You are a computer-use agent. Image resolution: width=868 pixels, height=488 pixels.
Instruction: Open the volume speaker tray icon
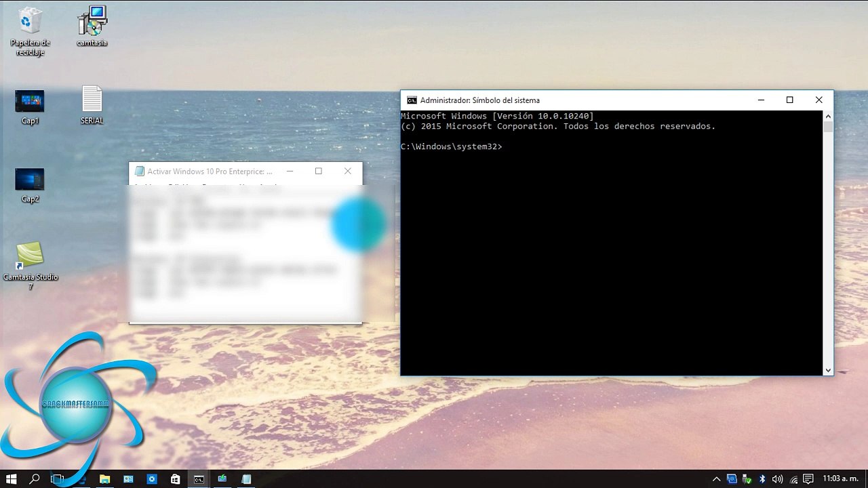click(x=777, y=479)
